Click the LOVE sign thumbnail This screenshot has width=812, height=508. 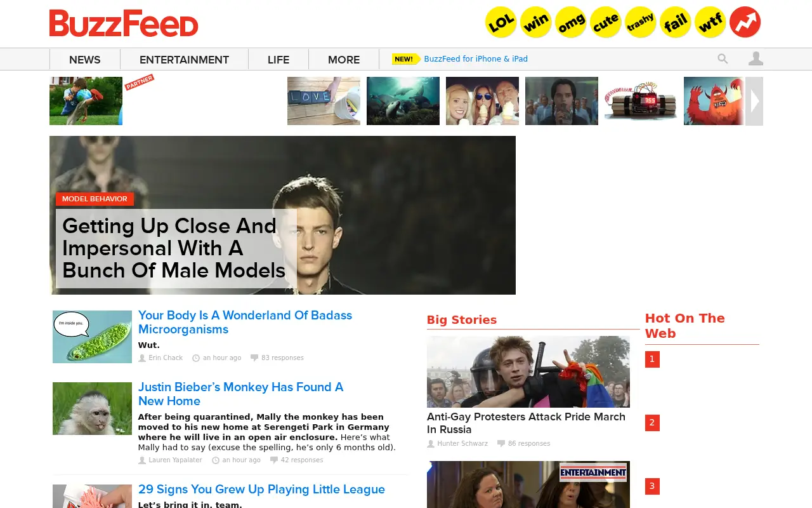click(324, 101)
